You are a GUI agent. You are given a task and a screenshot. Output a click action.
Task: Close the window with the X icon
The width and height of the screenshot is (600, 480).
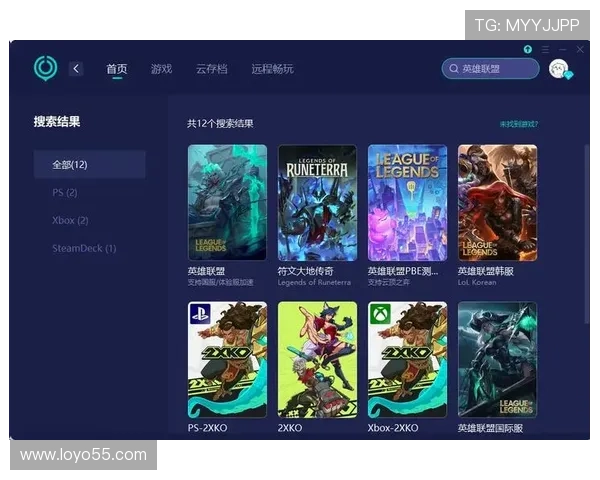[x=580, y=49]
